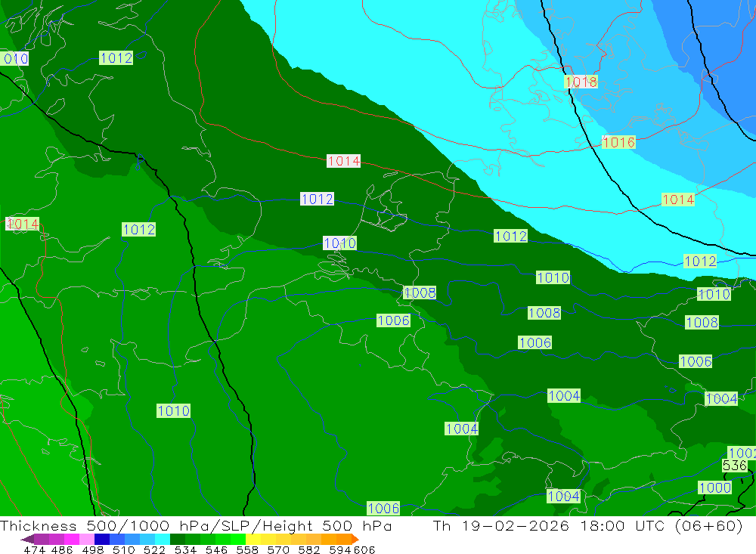Click the legend value 510
Viewport: 756px width, 554px height.
pyautogui.click(x=123, y=549)
